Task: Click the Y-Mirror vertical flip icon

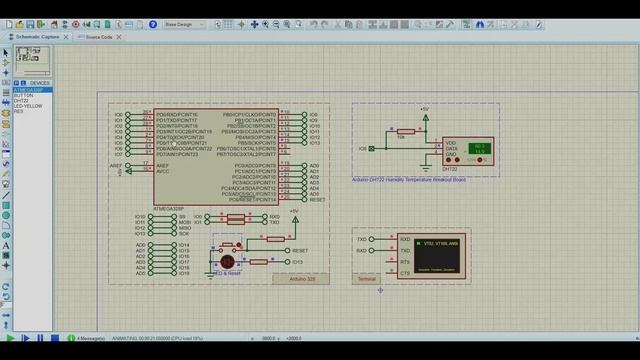Action: click(x=6, y=325)
